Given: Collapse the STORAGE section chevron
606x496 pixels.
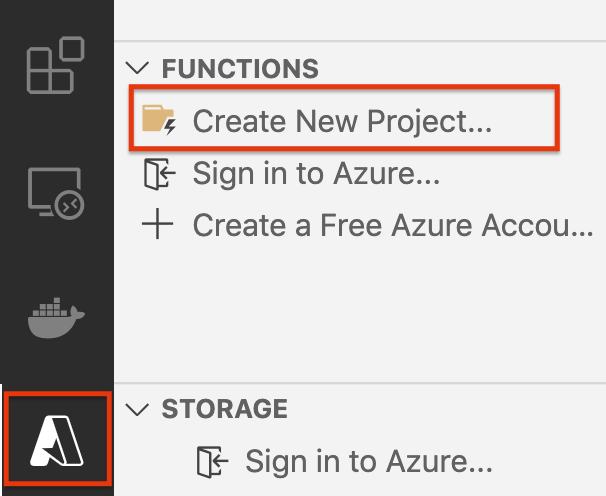Looking at the screenshot, I should click(x=137, y=409).
